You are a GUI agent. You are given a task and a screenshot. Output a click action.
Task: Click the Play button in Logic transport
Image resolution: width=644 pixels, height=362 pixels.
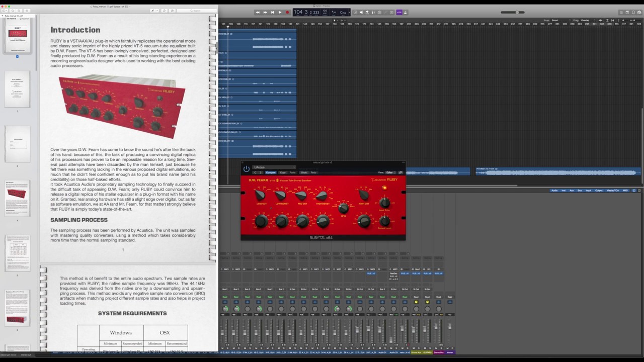click(x=280, y=12)
